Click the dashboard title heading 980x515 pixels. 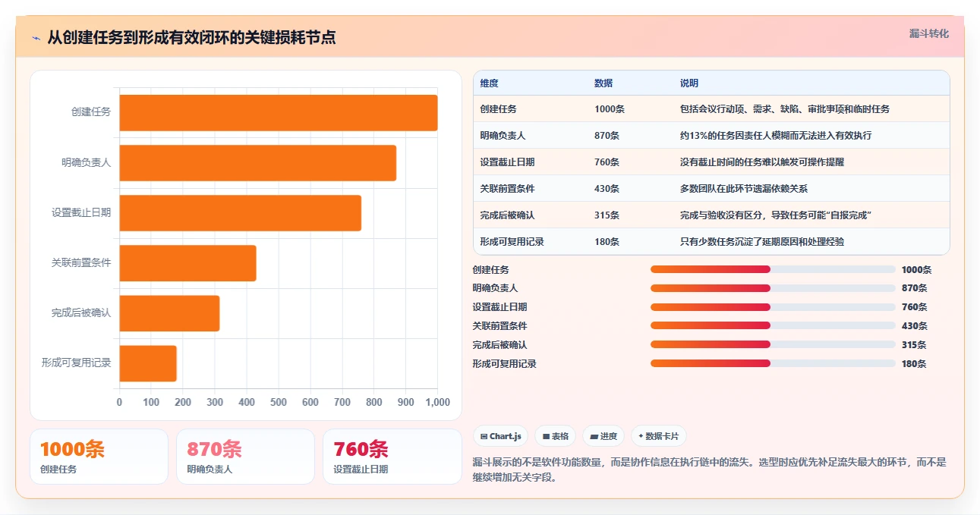point(191,37)
